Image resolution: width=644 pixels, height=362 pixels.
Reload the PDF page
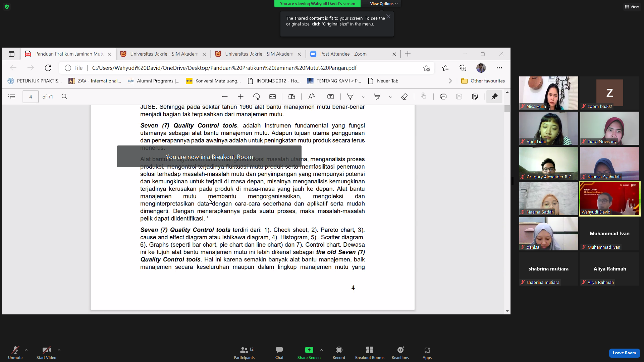pyautogui.click(x=48, y=68)
